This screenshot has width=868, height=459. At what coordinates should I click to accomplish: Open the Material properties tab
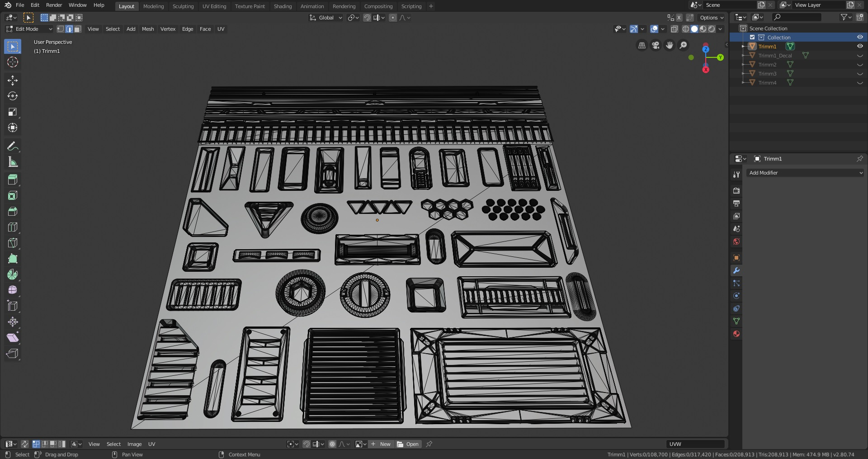click(736, 334)
